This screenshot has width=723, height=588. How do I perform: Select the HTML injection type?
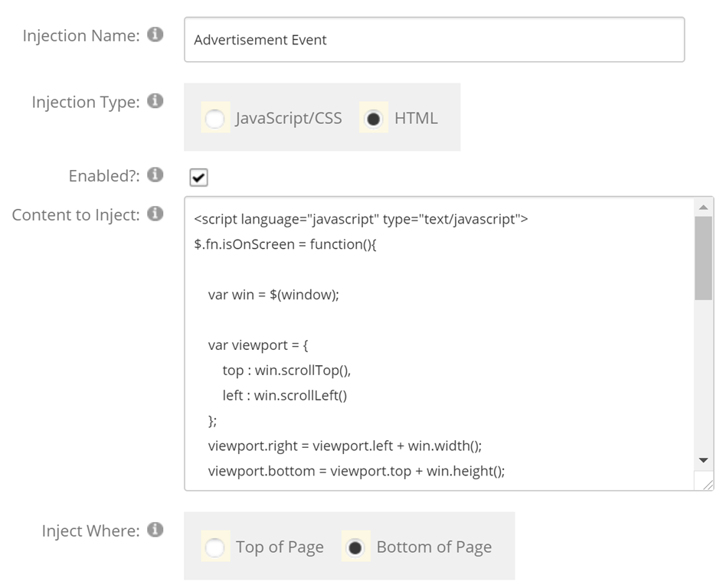pos(373,119)
